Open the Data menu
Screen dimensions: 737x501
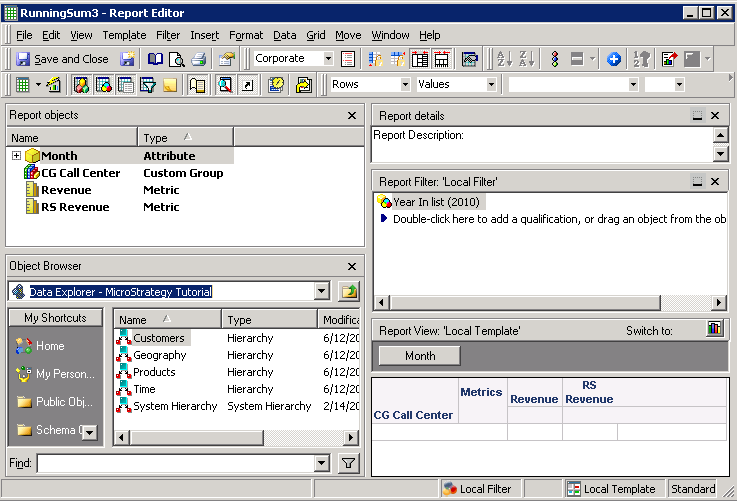click(284, 35)
